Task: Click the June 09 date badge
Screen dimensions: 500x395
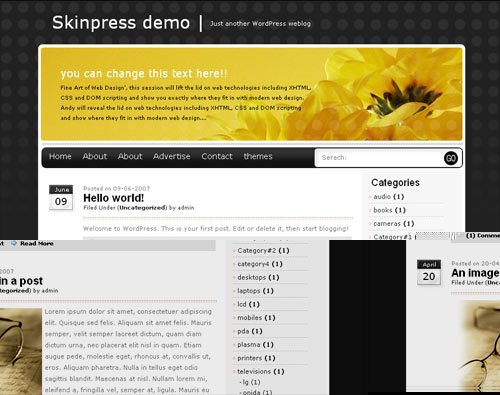Action: [x=61, y=197]
